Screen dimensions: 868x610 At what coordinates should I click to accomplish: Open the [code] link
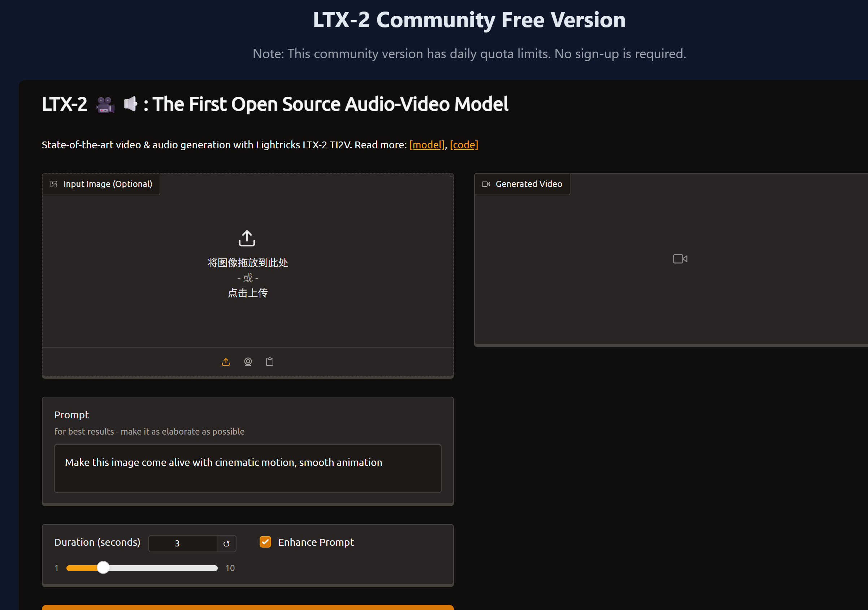click(464, 144)
